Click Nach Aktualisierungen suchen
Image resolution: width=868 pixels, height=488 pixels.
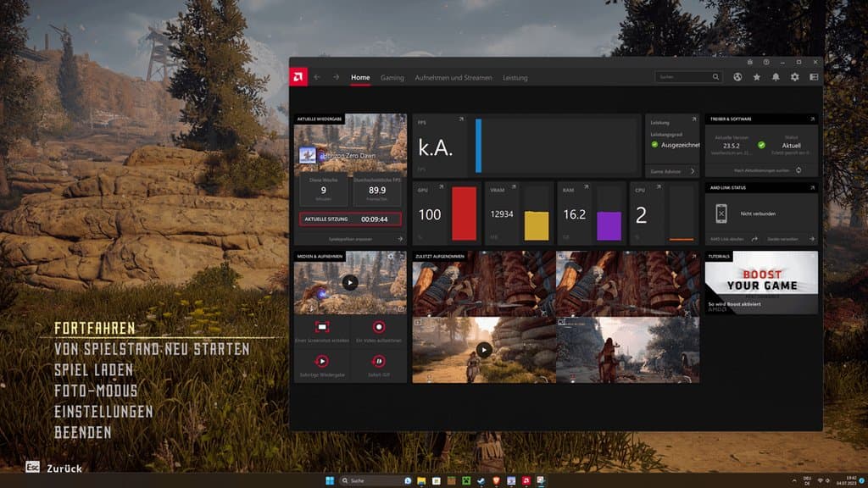[767, 170]
